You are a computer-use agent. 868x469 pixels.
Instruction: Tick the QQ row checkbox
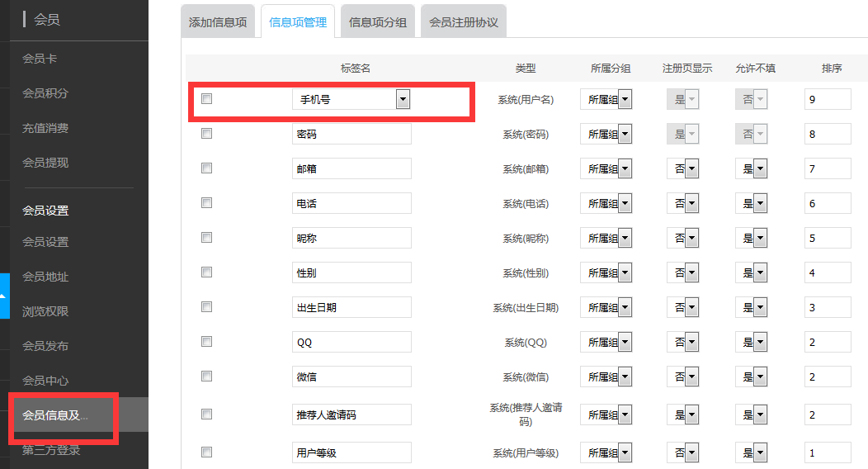pos(206,342)
